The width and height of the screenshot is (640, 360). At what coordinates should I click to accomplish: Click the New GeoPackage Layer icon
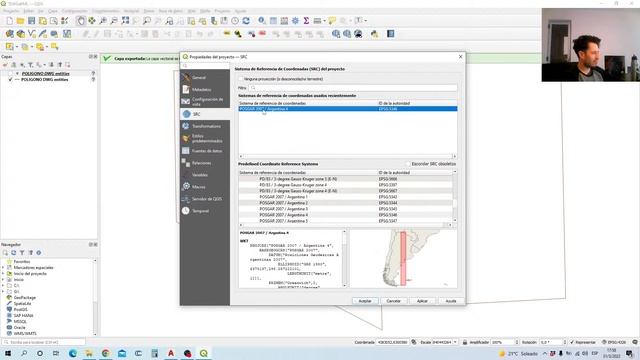(x=20, y=34)
